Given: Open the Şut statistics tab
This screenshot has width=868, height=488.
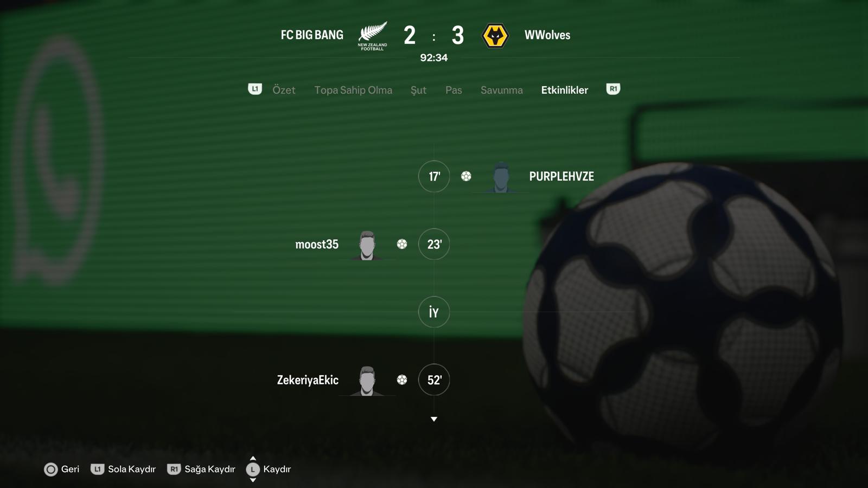Looking at the screenshot, I should pyautogui.click(x=418, y=90).
